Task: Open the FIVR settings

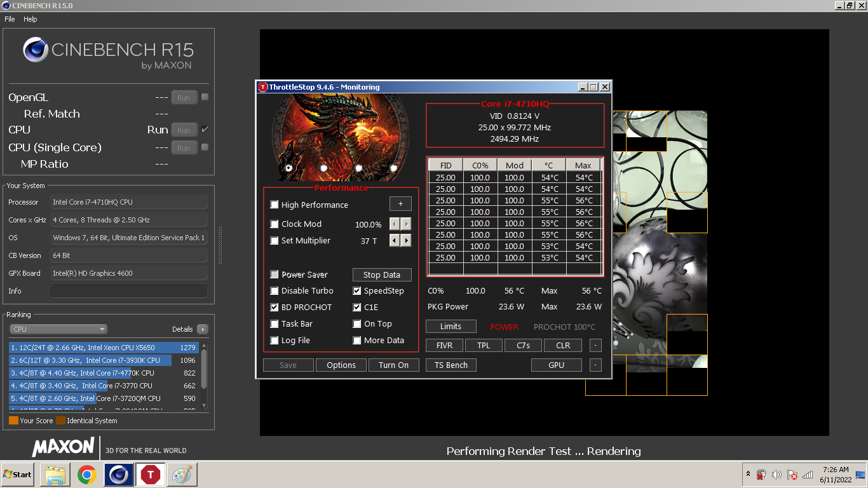Action: coord(445,345)
